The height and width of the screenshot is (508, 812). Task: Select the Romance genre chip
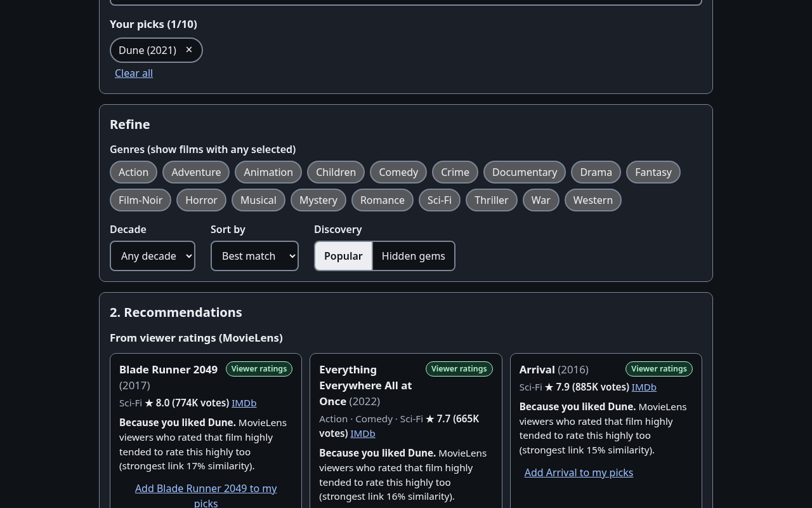(x=383, y=200)
